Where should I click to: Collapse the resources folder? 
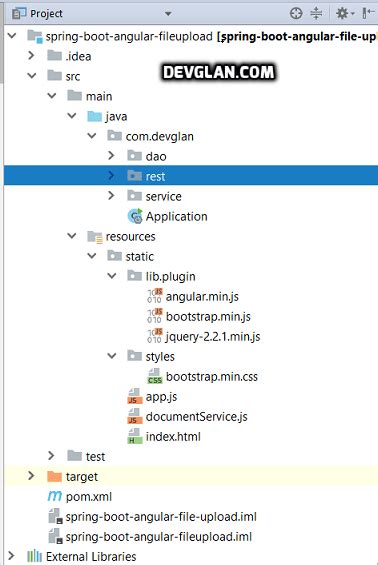coord(72,236)
